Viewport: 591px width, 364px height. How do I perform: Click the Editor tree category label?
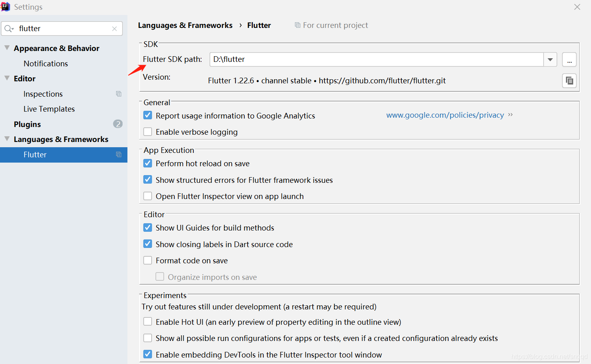(25, 78)
